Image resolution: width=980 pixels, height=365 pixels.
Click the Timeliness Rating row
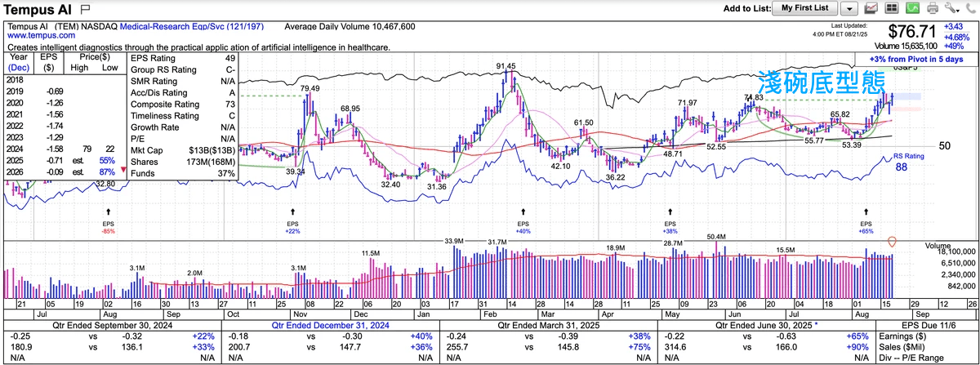(x=185, y=116)
